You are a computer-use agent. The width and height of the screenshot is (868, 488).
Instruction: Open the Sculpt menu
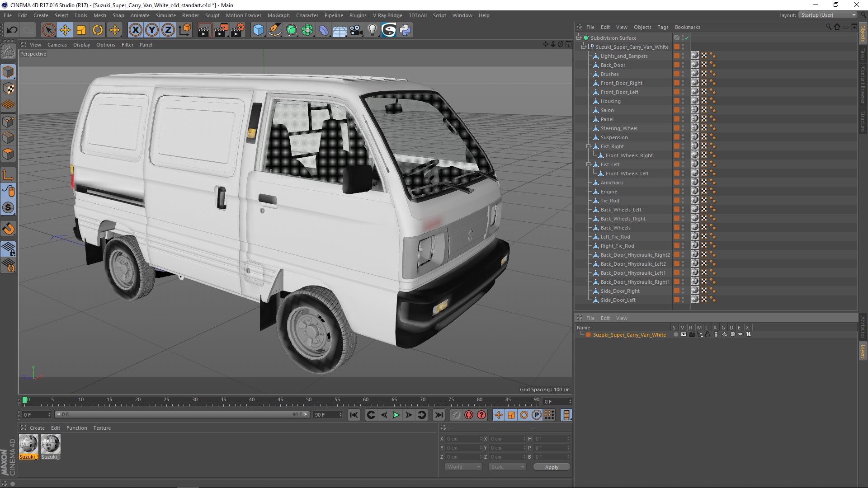click(x=212, y=15)
